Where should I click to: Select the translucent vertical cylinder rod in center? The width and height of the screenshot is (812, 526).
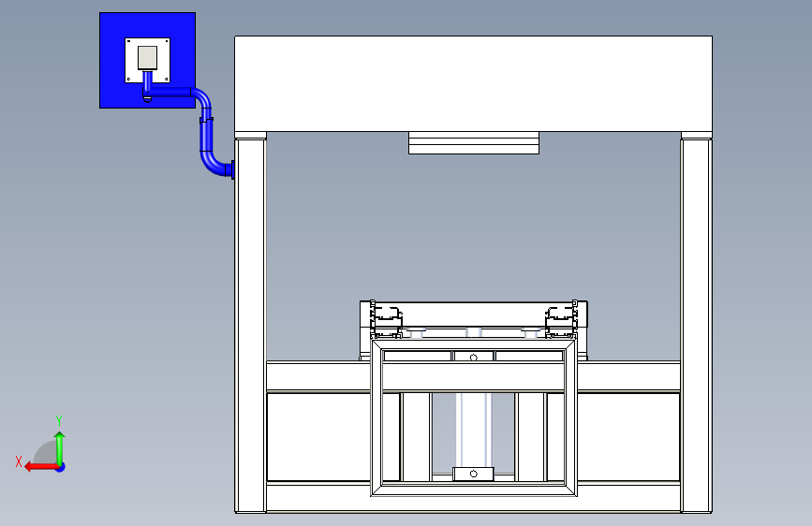(473, 430)
